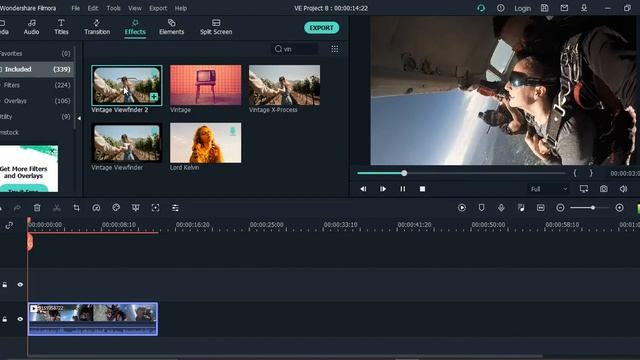Close the Get More Filters ad
This screenshot has width=640, height=360.
click(52, 151)
